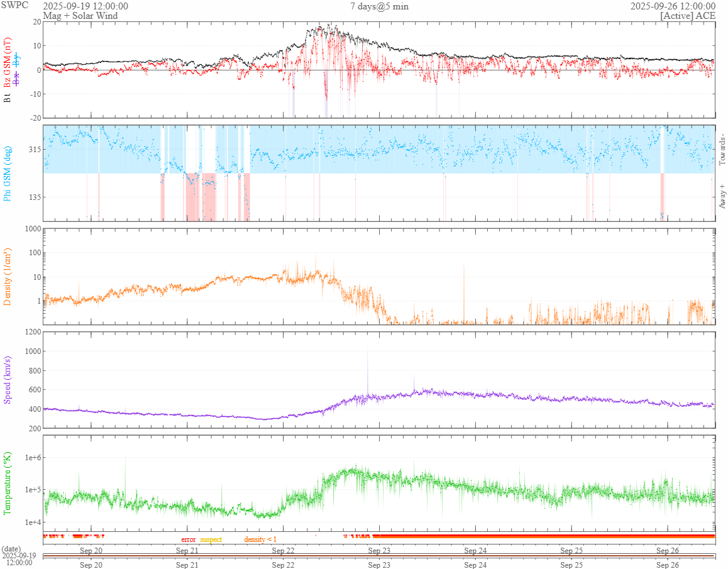Click the 100 tick on the Density axis
728x569 pixels.
[35, 253]
